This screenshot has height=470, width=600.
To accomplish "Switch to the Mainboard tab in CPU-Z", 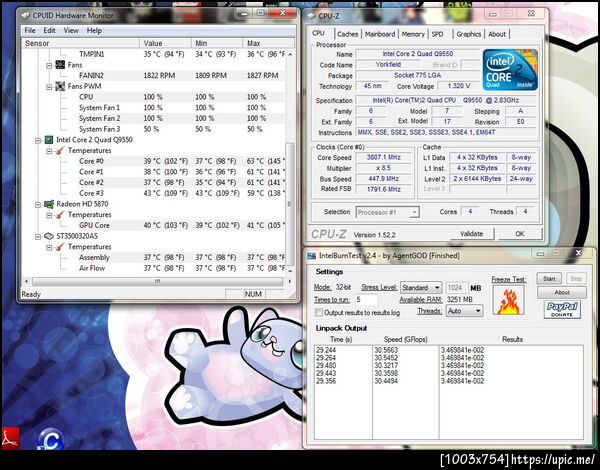I will point(380,34).
